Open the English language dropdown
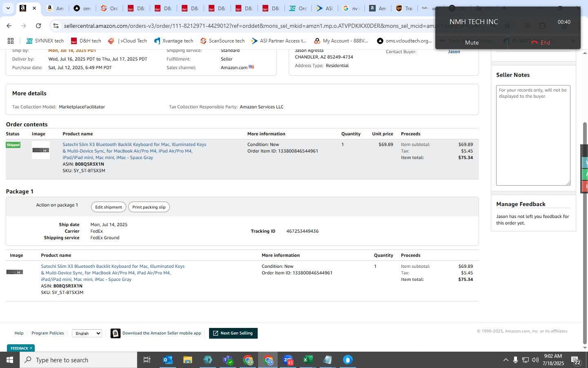 tap(87, 333)
